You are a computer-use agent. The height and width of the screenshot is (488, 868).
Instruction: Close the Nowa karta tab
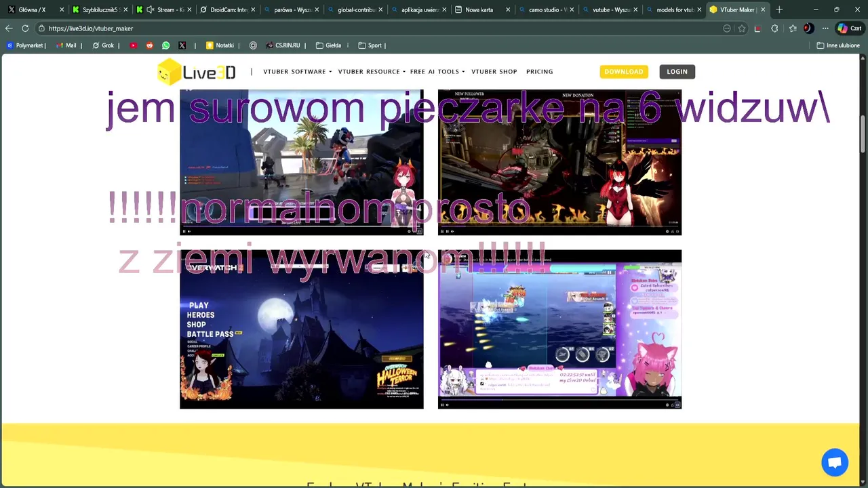[508, 9]
